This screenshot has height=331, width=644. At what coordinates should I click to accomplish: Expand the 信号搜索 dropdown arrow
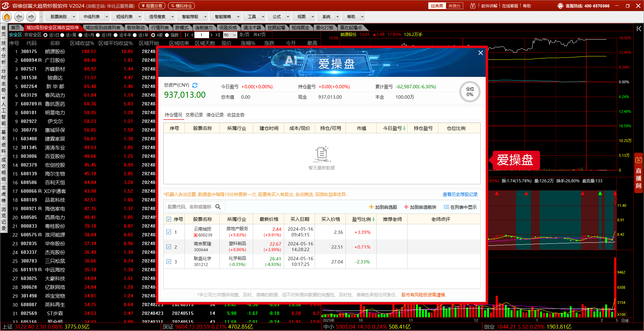172,17
